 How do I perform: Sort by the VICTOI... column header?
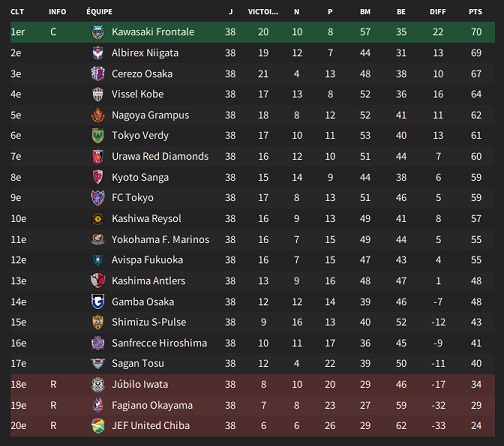point(263,12)
